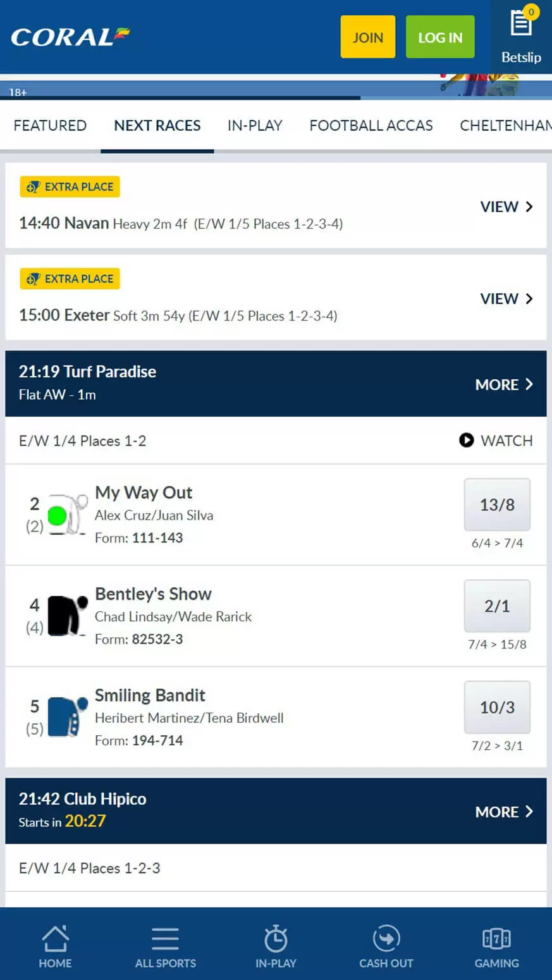552x980 pixels.
Task: Tap Watch play icon for Turf Paradise
Action: 467,440
